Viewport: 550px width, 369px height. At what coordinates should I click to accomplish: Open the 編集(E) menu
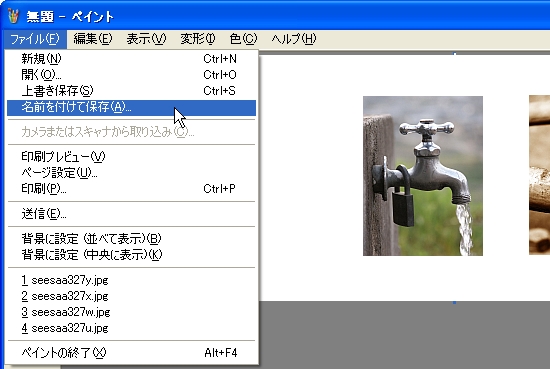point(93,39)
